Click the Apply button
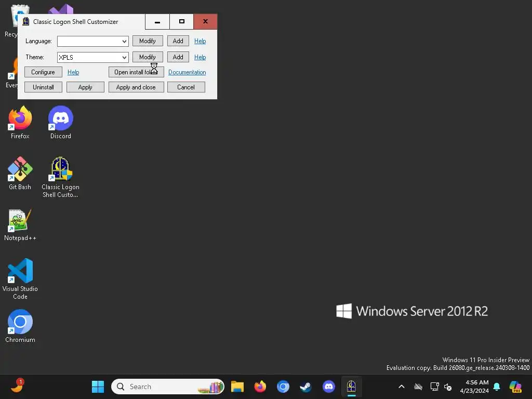Image resolution: width=532 pixels, height=399 pixels. 85,87
